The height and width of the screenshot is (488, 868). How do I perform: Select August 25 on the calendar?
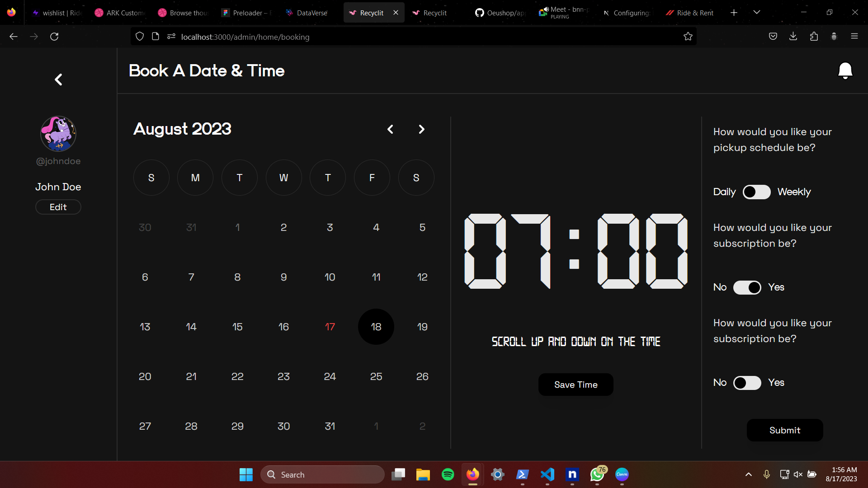(376, 376)
